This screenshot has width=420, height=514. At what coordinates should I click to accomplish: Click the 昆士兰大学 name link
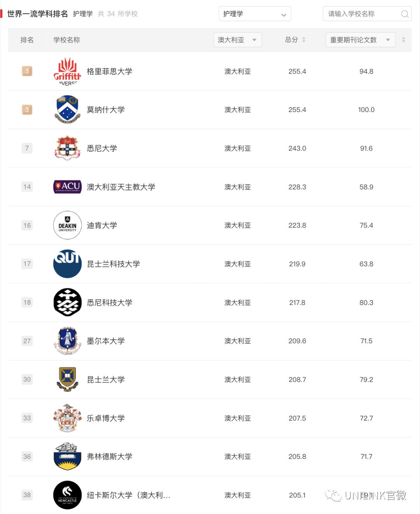pos(106,379)
